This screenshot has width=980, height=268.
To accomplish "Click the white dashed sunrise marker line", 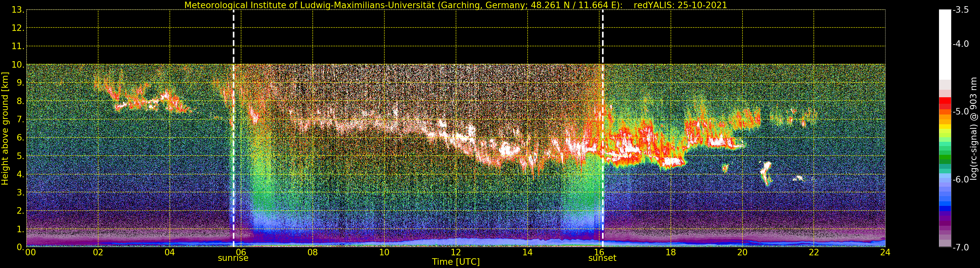I will tap(233, 128).
